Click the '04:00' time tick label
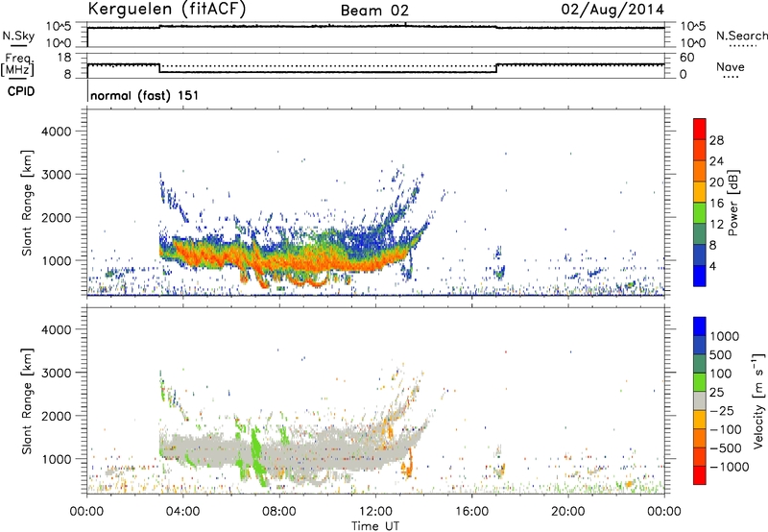Screen dimensions: 768x532 tap(183, 512)
